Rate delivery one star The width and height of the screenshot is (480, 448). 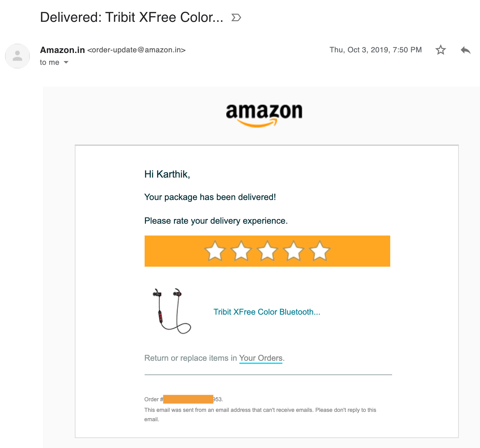tap(215, 251)
